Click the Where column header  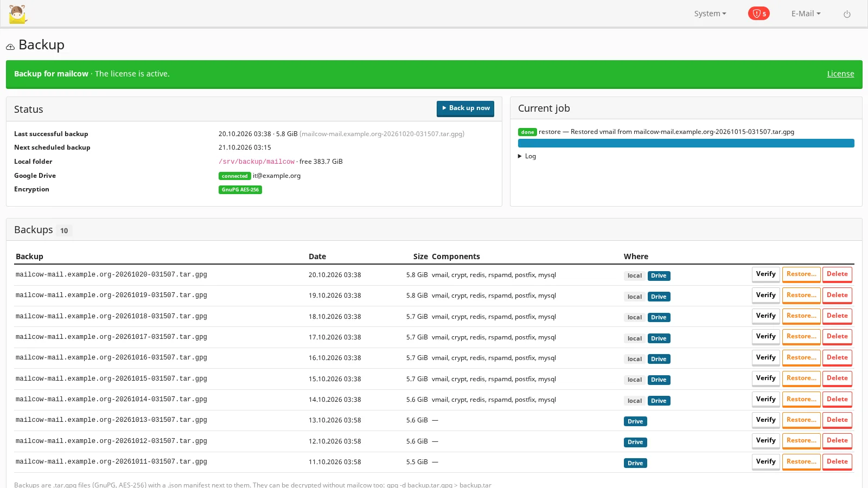(x=636, y=256)
